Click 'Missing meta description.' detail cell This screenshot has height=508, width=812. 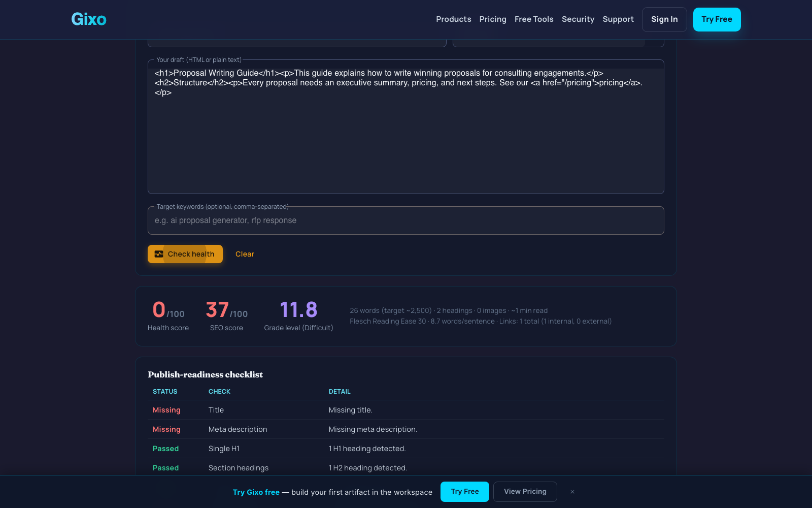pyautogui.click(x=373, y=429)
